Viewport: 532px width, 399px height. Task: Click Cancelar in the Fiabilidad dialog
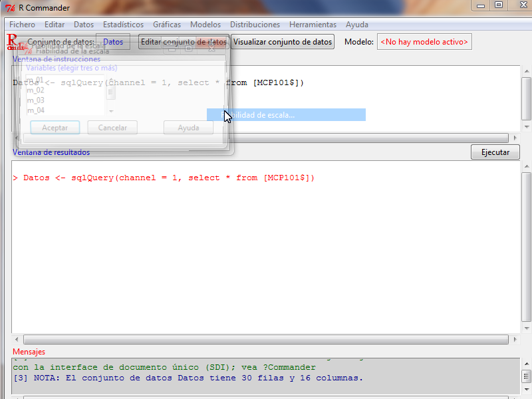coord(112,128)
